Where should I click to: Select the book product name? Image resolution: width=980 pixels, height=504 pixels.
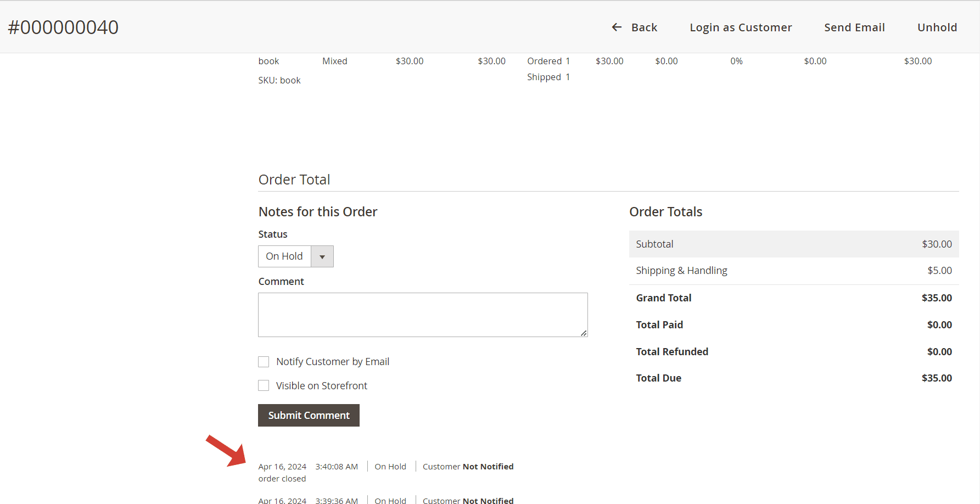click(x=268, y=61)
